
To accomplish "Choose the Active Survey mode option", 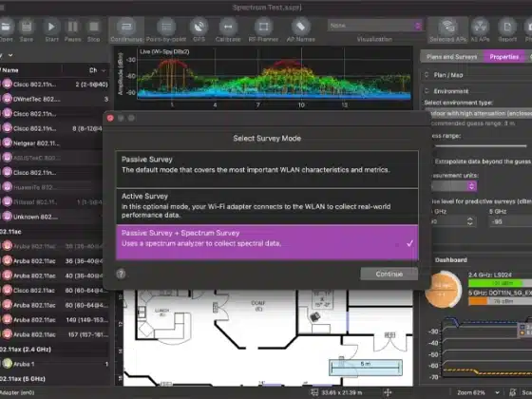I will (x=267, y=206).
